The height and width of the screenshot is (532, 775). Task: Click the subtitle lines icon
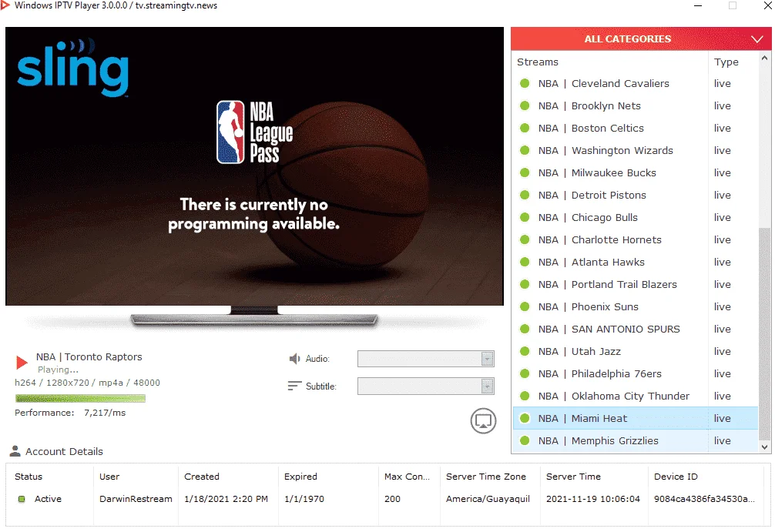294,386
